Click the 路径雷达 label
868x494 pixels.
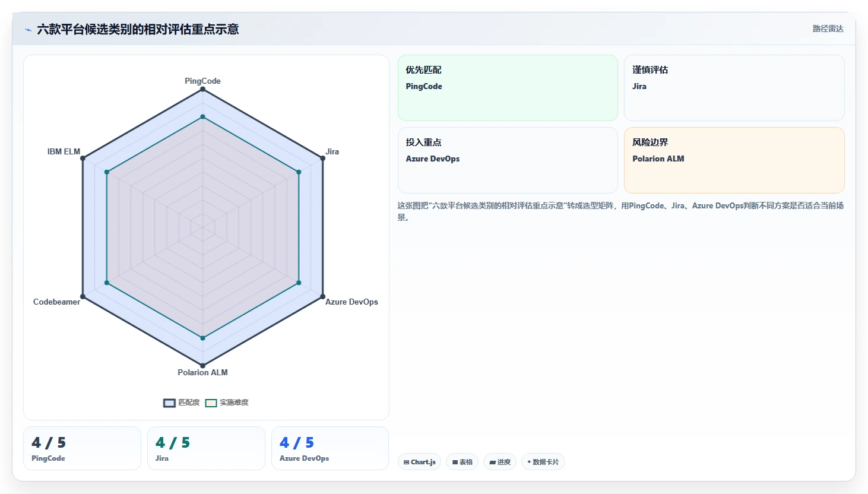[x=828, y=28]
